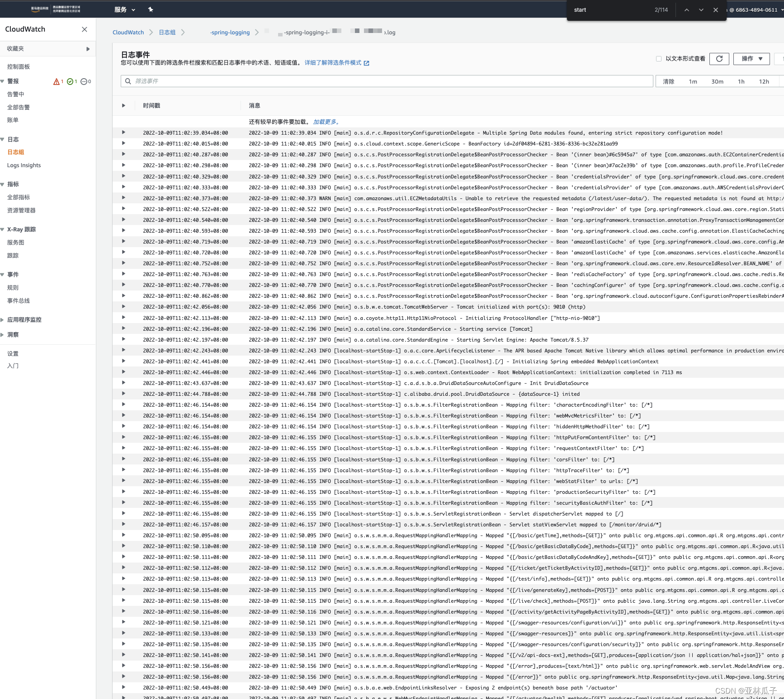Open the 服务 menu in the top bar

121,9
